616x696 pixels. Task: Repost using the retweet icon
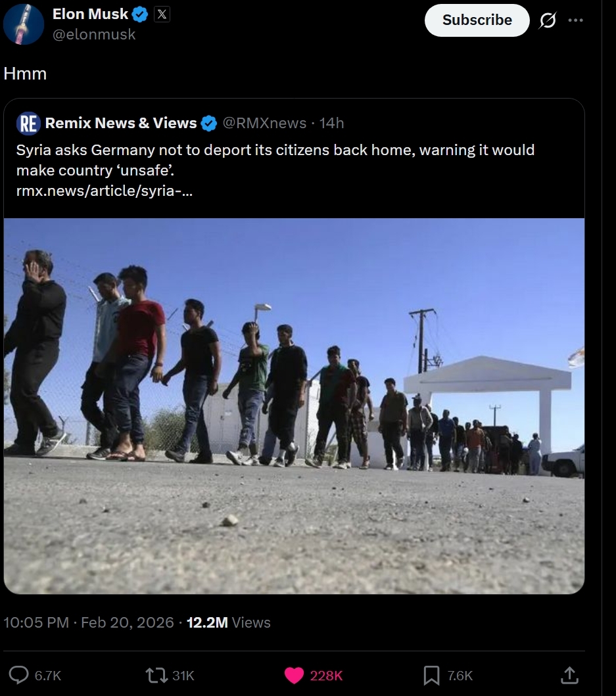point(156,675)
